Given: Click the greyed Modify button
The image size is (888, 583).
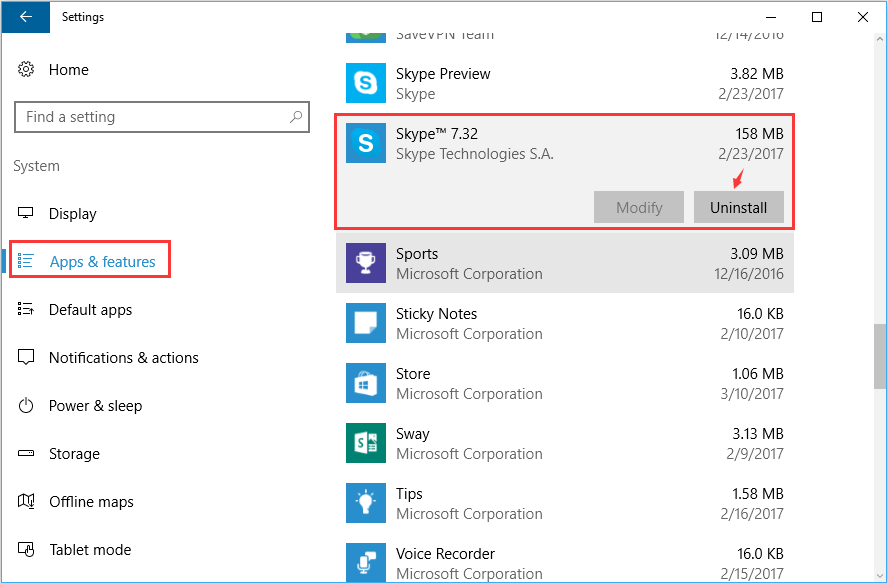Looking at the screenshot, I should tap(639, 207).
